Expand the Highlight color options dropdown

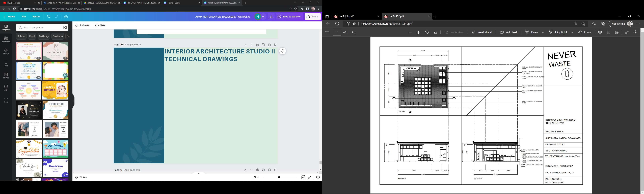tap(572, 33)
